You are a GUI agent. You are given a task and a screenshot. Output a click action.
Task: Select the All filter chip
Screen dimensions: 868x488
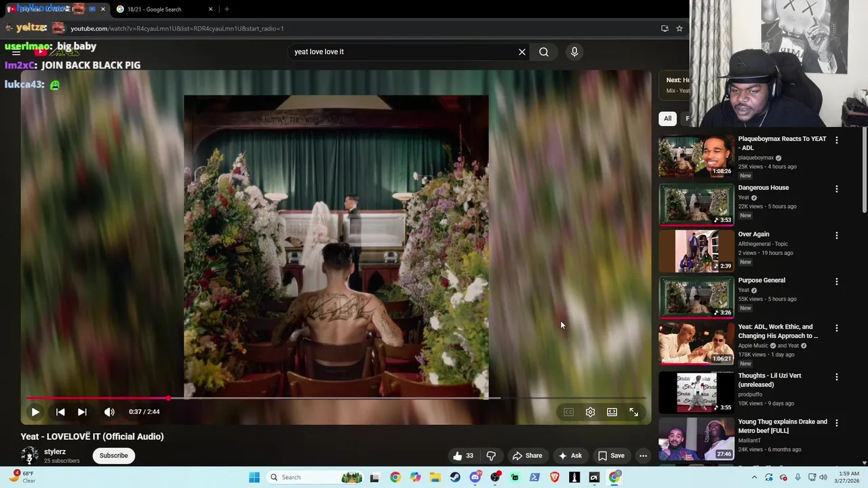667,119
